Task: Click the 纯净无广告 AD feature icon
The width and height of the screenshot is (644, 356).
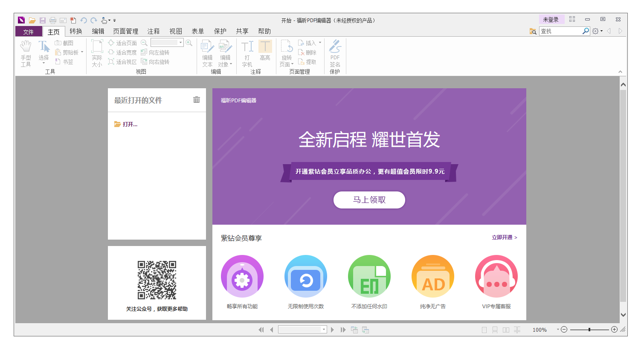Action: [x=433, y=276]
